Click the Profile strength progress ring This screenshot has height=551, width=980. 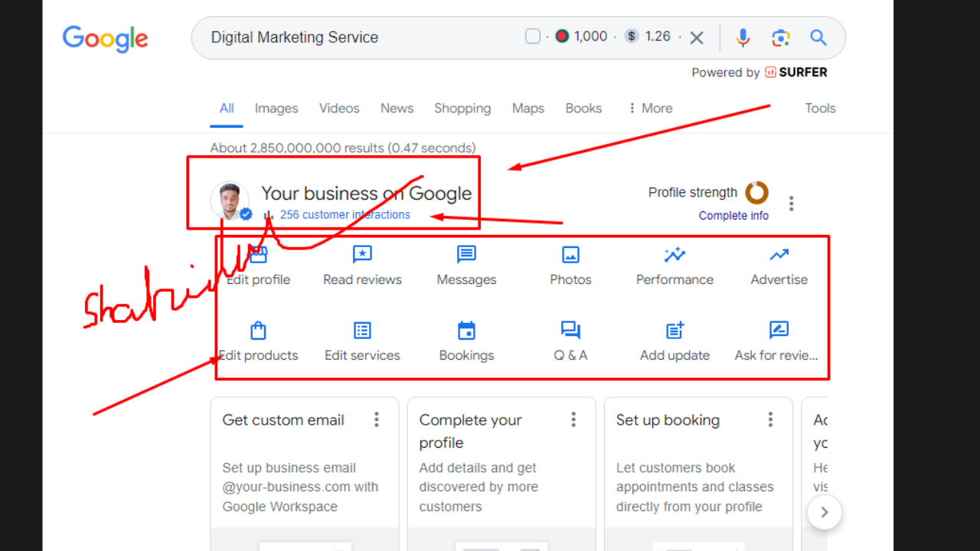[x=756, y=192]
